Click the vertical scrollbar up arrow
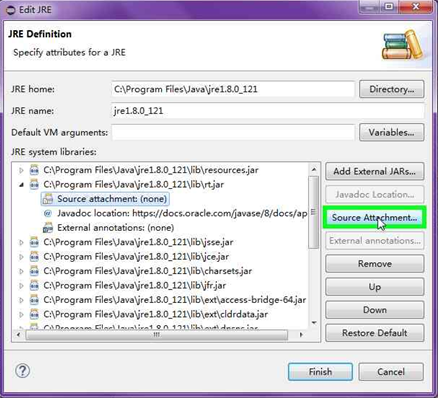438x398 pixels. pyautogui.click(x=314, y=170)
